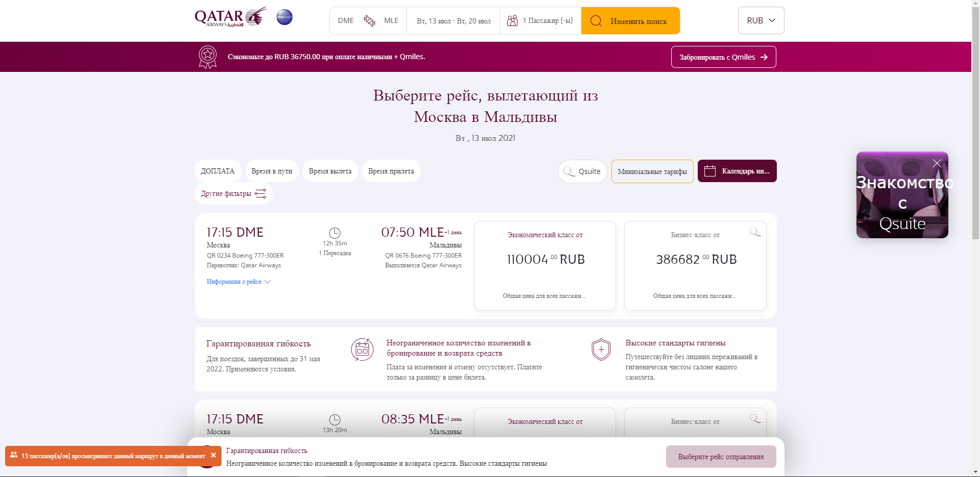Click the airplane route icon between DME and MLE
The height and width of the screenshot is (477, 980).
pyautogui.click(x=369, y=20)
